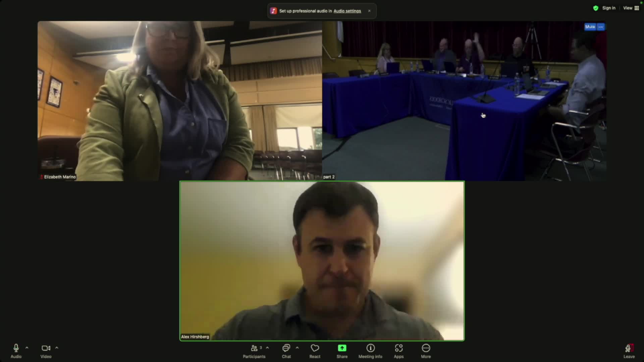Toggle the Video camera icon
This screenshot has width=644, height=362.
pyautogui.click(x=46, y=348)
